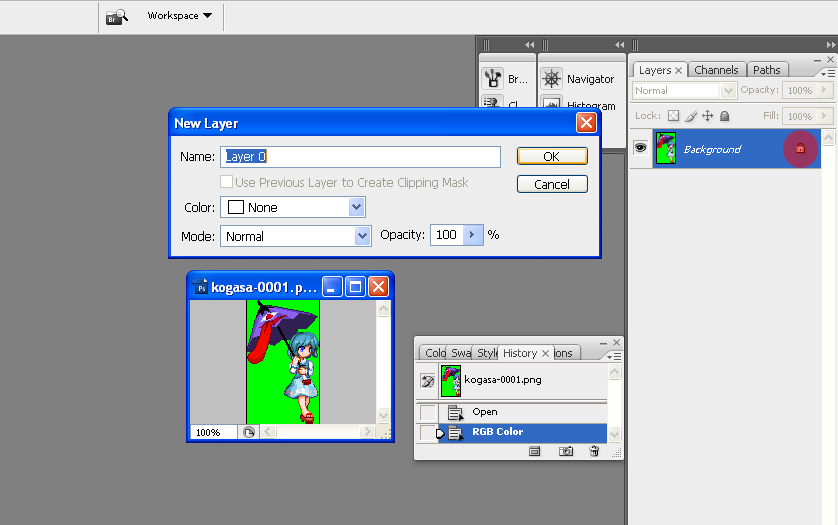Toggle Lock all padlock icon
Image resolution: width=838 pixels, height=525 pixels.
tap(724, 116)
